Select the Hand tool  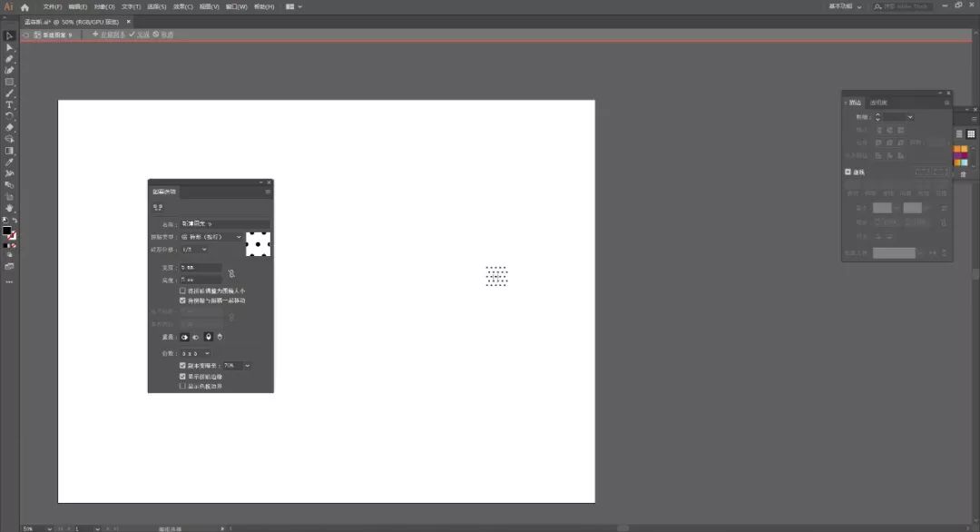click(x=9, y=208)
